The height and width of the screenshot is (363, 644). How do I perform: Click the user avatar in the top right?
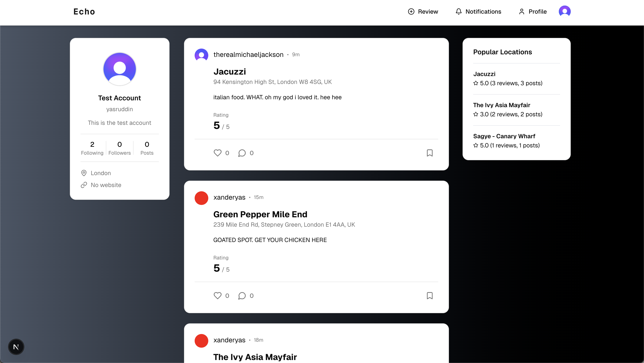(x=565, y=12)
